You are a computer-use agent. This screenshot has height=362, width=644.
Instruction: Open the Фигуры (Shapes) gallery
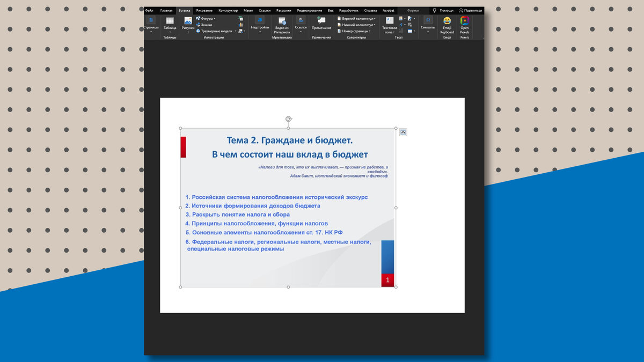point(205,19)
